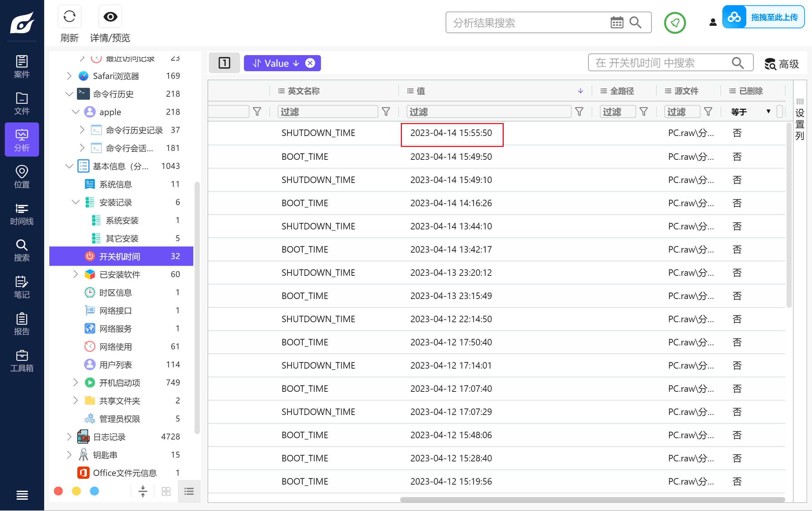812x511 pixels.
Task: Click the calendar icon in analysis search
Action: [x=617, y=23]
